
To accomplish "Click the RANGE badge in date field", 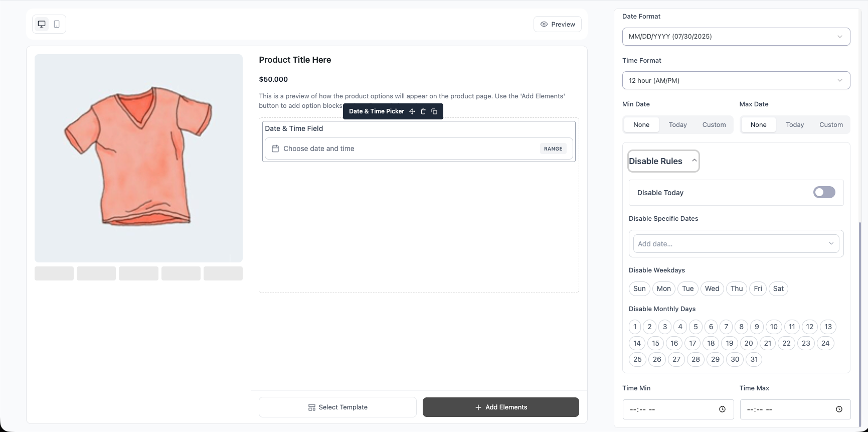I will (x=553, y=149).
